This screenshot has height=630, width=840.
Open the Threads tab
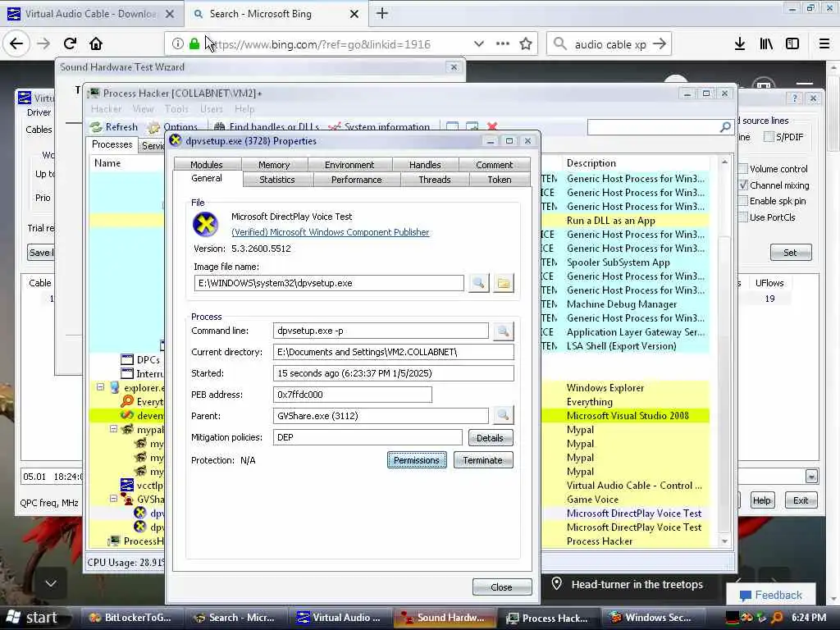(435, 180)
